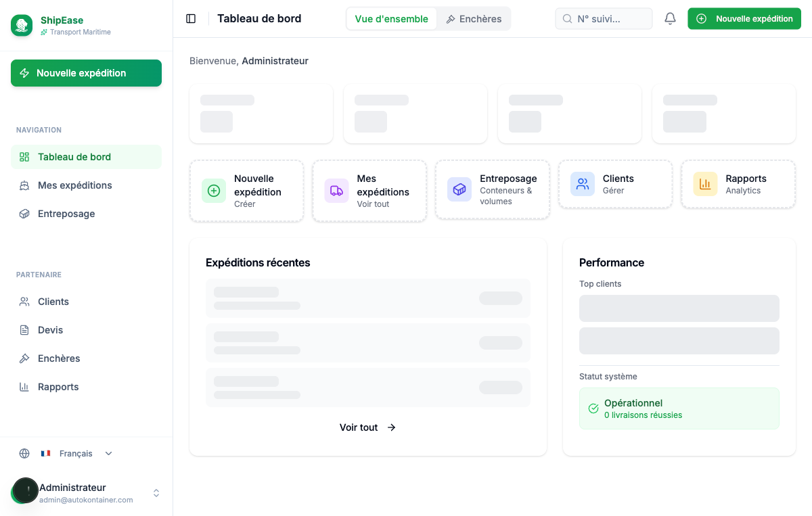Viewport: 812px width, 516px height.
Task: Click the Statut système label
Action: [608, 377]
